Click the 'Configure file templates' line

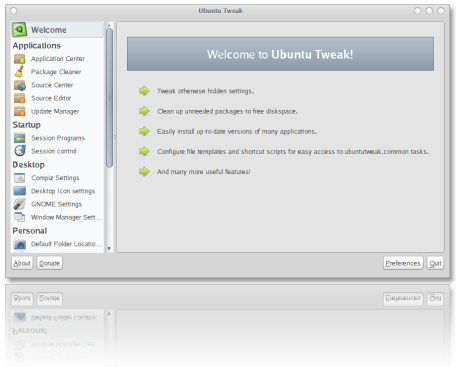293,151
